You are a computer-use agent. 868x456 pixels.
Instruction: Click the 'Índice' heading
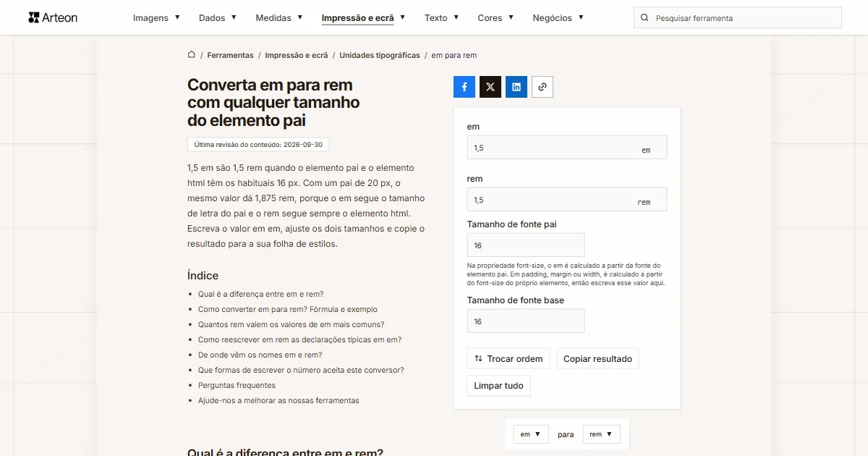pyautogui.click(x=203, y=276)
